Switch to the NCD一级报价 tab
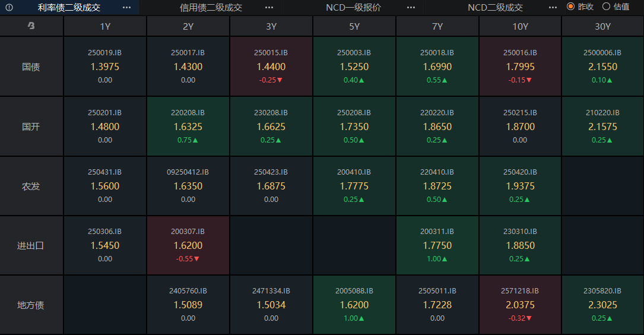This screenshot has width=644, height=335. point(353,7)
